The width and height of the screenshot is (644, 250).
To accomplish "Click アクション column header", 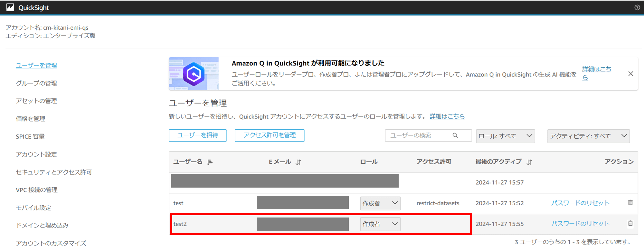I will click(x=619, y=162).
